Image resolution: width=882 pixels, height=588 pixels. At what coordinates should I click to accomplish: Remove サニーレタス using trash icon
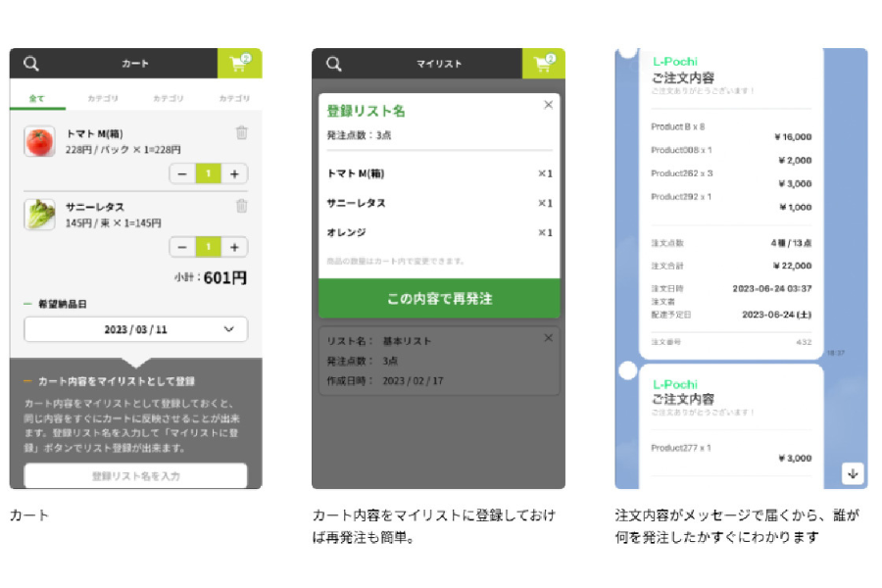point(241,206)
